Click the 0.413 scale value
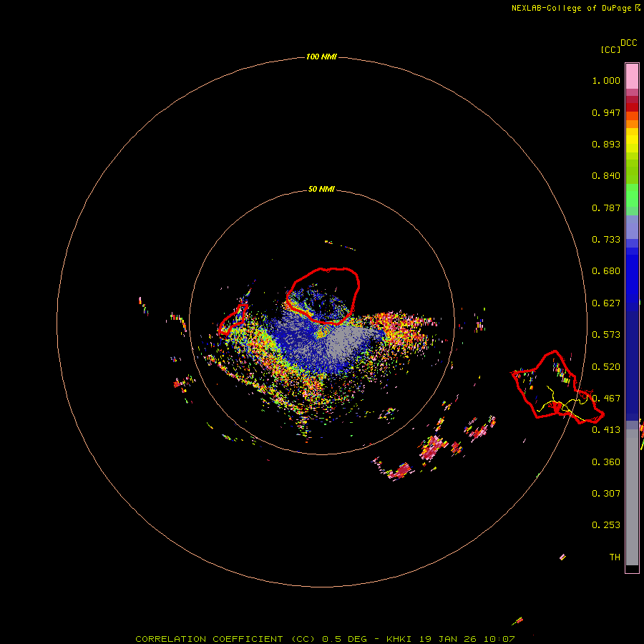644x644 pixels. coord(606,430)
